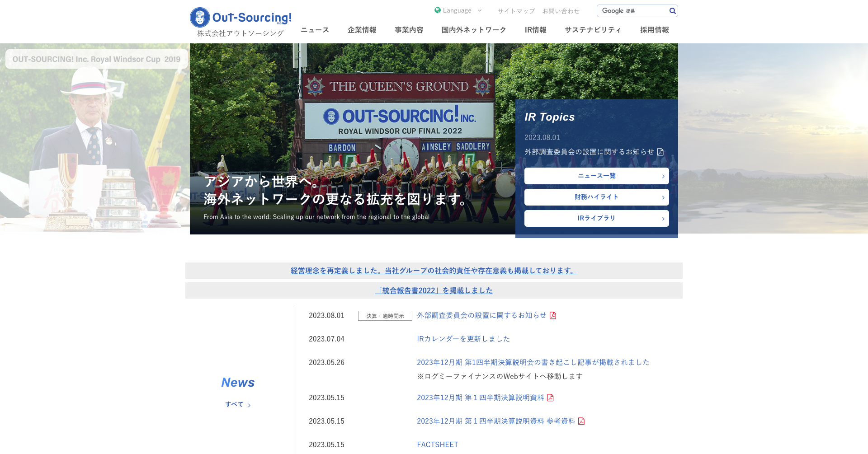The width and height of the screenshot is (868, 454).
Task: Click the 決算・適時開示 category tag
Action: pyautogui.click(x=385, y=316)
